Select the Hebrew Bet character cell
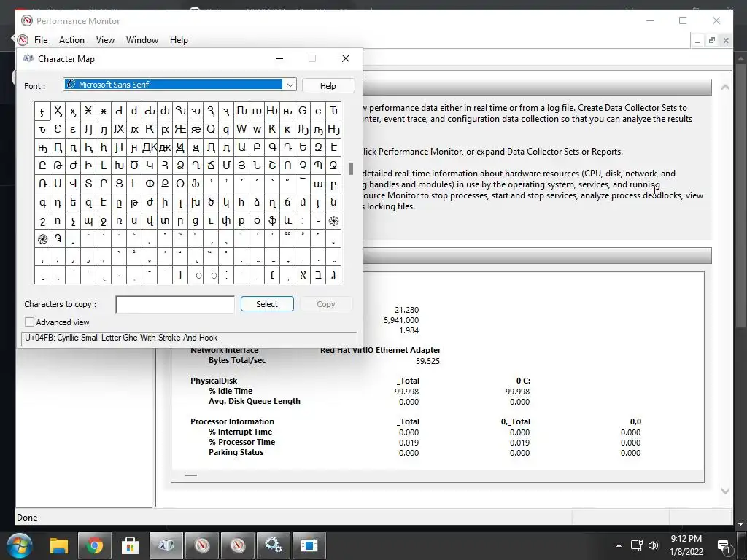This screenshot has height=560, width=747. (318, 275)
